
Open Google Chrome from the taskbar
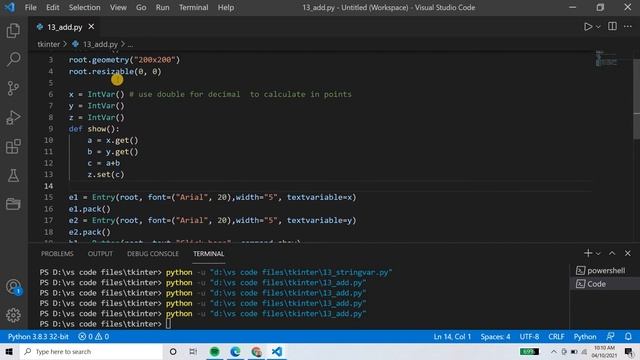pyautogui.click(x=256, y=351)
